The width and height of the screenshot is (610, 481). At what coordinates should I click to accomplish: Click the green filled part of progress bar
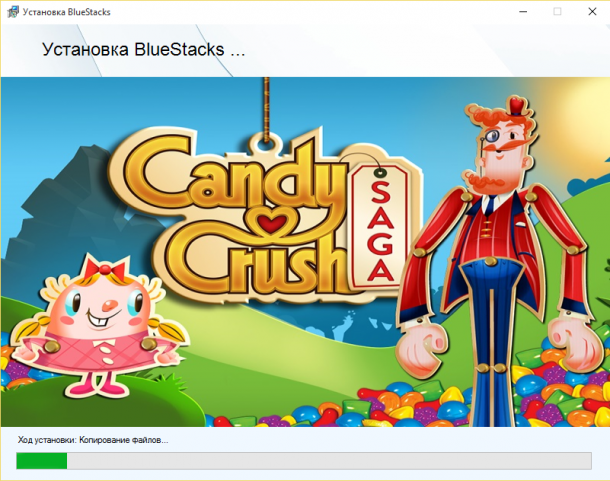pos(42,461)
